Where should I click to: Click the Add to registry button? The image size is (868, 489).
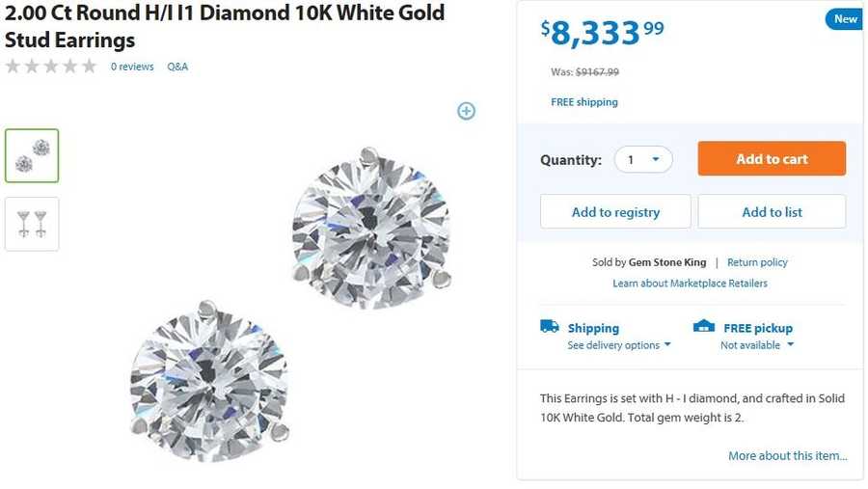[x=615, y=212]
